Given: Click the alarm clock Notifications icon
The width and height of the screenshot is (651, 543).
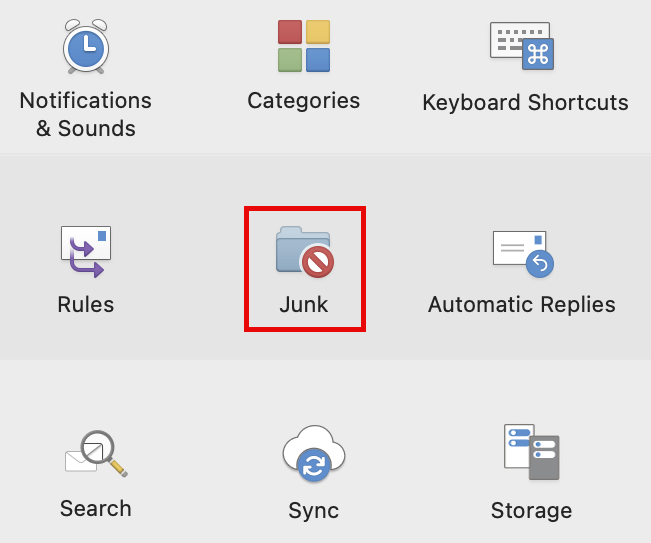Looking at the screenshot, I should (x=85, y=46).
